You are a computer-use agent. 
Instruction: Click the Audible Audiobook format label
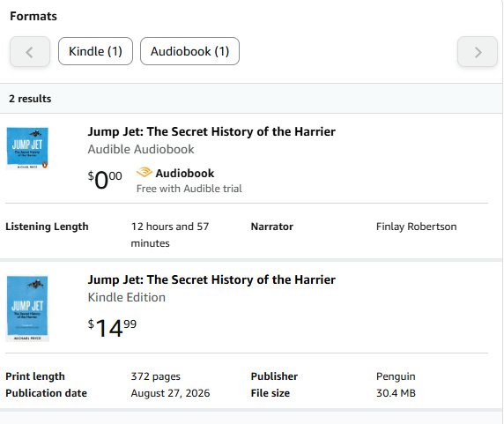[141, 149]
